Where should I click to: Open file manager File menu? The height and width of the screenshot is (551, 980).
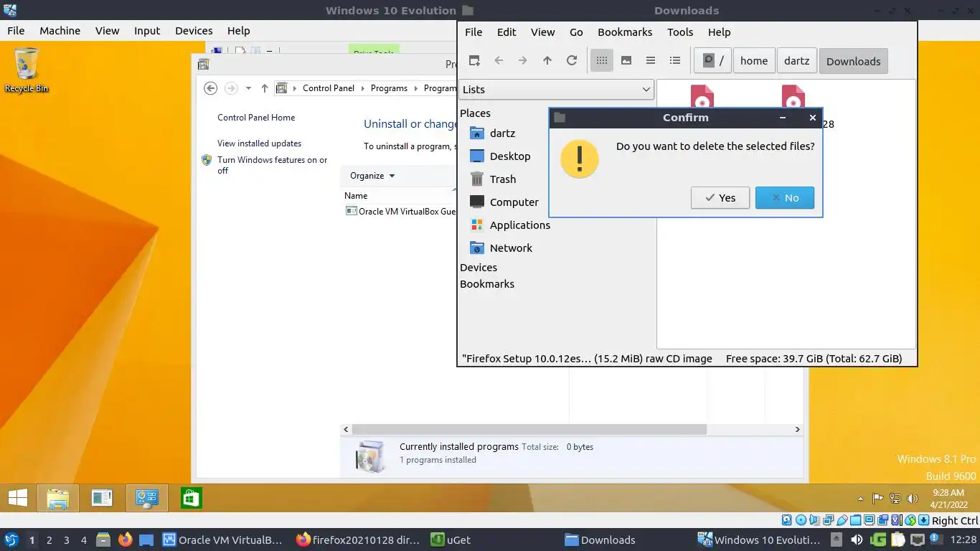(x=473, y=32)
